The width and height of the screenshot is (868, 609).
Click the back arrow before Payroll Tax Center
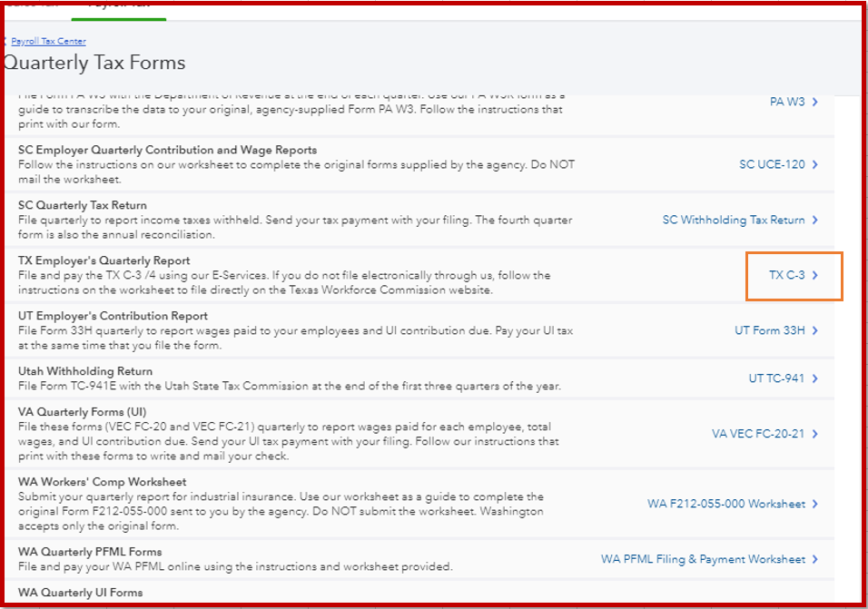tap(5, 41)
